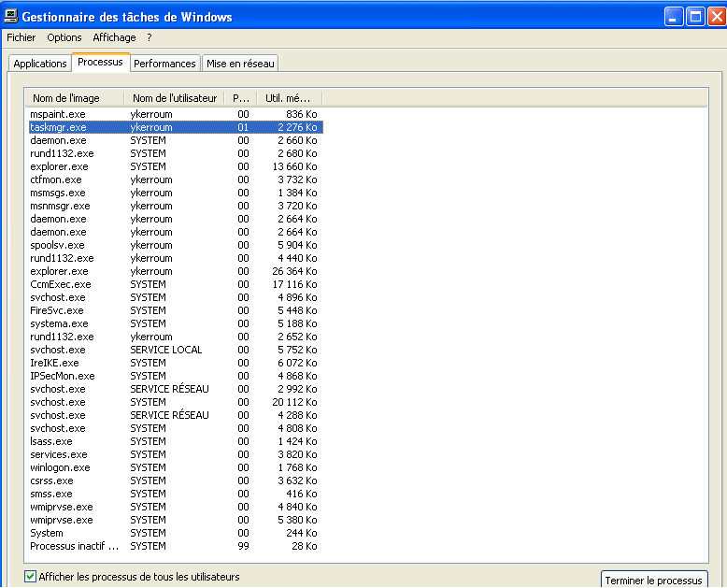Sort by the processor column header
727x588 pixels.
[240, 98]
